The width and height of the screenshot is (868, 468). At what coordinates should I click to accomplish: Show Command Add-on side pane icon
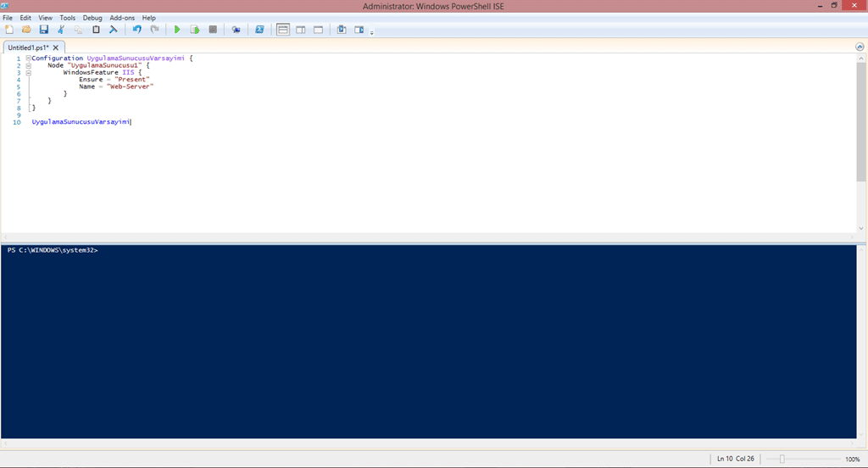point(359,30)
